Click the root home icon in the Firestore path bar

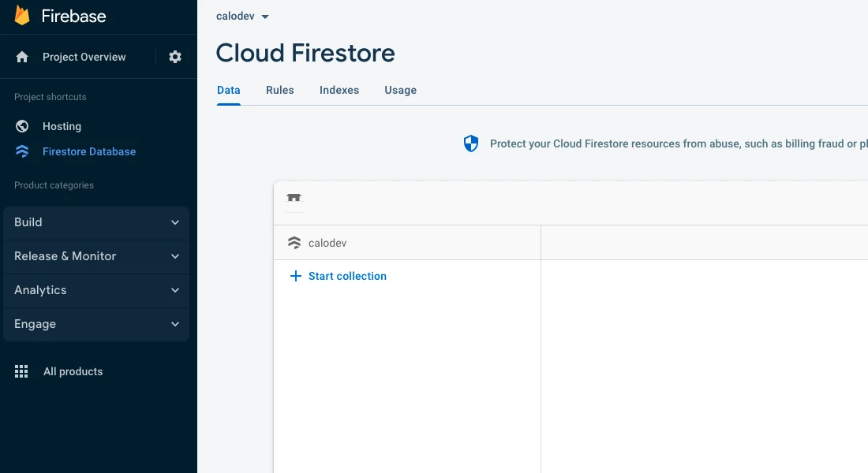[294, 198]
